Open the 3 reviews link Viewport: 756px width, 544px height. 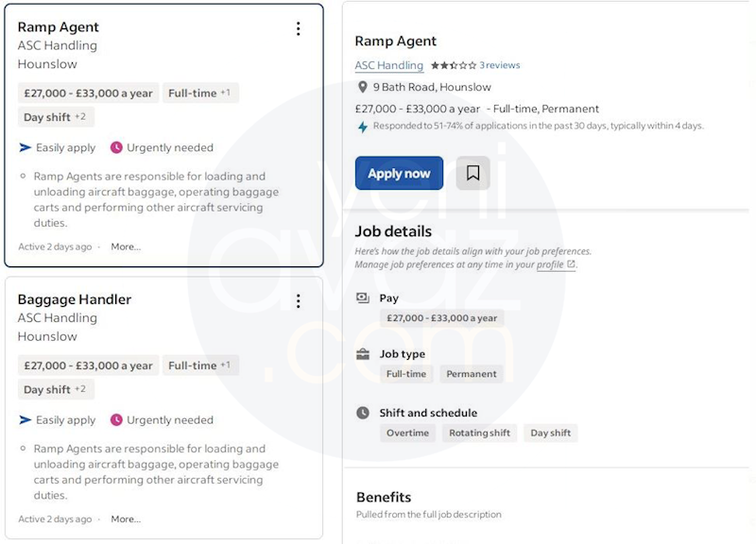point(500,65)
